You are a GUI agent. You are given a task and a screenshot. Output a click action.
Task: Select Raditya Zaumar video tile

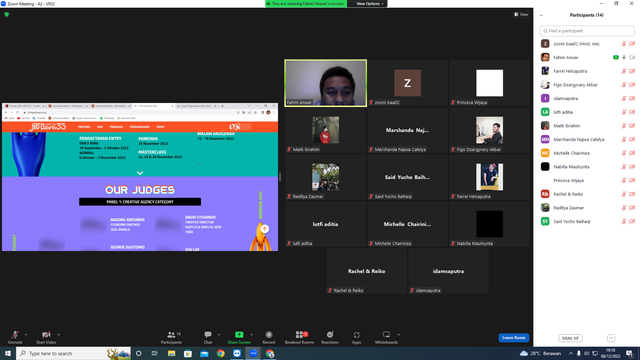(x=326, y=177)
